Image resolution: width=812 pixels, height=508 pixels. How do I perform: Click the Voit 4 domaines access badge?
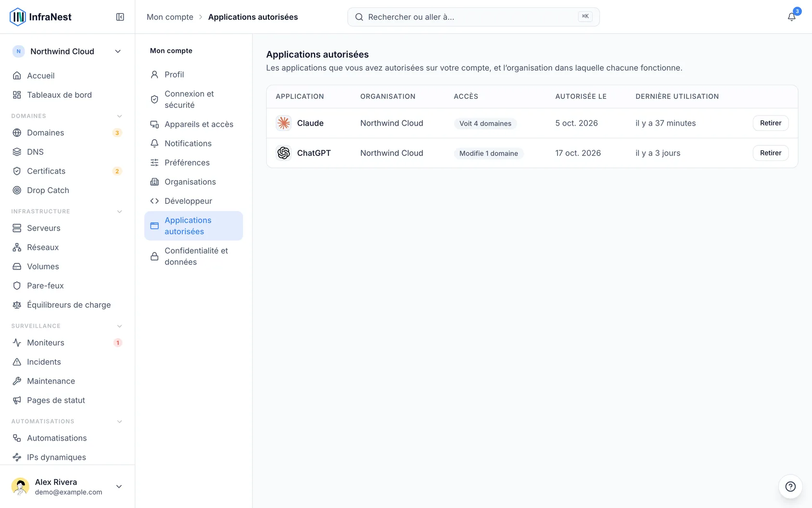(485, 124)
